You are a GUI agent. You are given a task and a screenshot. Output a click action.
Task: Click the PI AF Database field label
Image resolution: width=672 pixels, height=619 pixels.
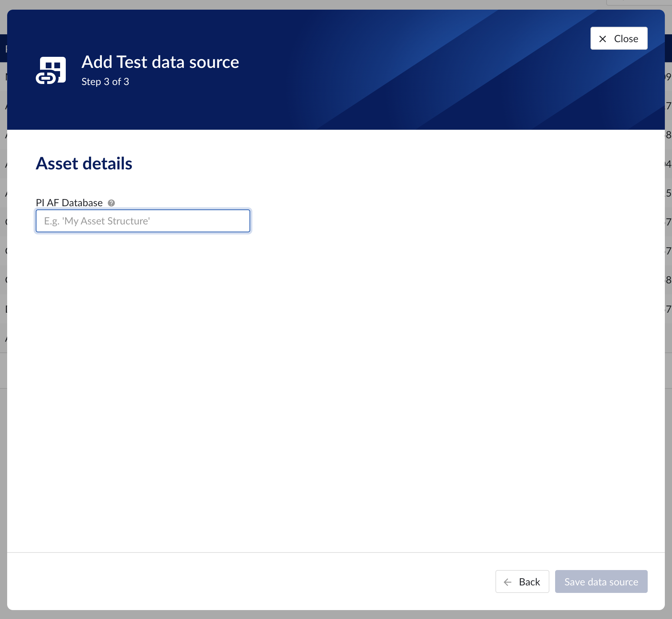point(69,202)
